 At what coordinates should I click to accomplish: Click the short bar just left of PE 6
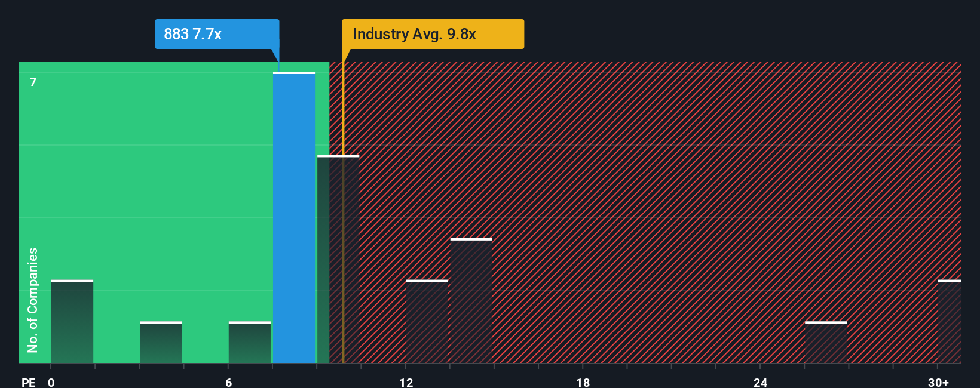(x=250, y=343)
